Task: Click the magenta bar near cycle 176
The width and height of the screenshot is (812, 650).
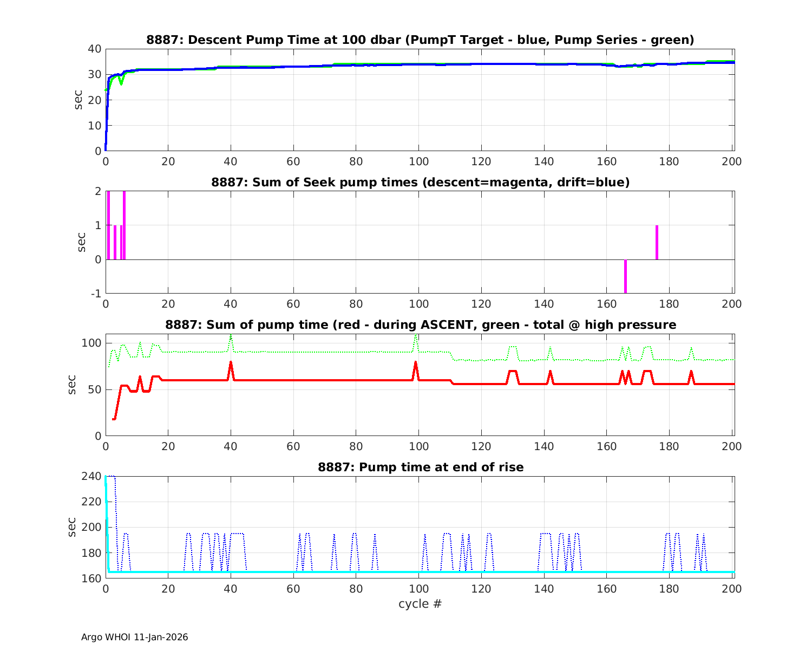Action: tap(657, 242)
